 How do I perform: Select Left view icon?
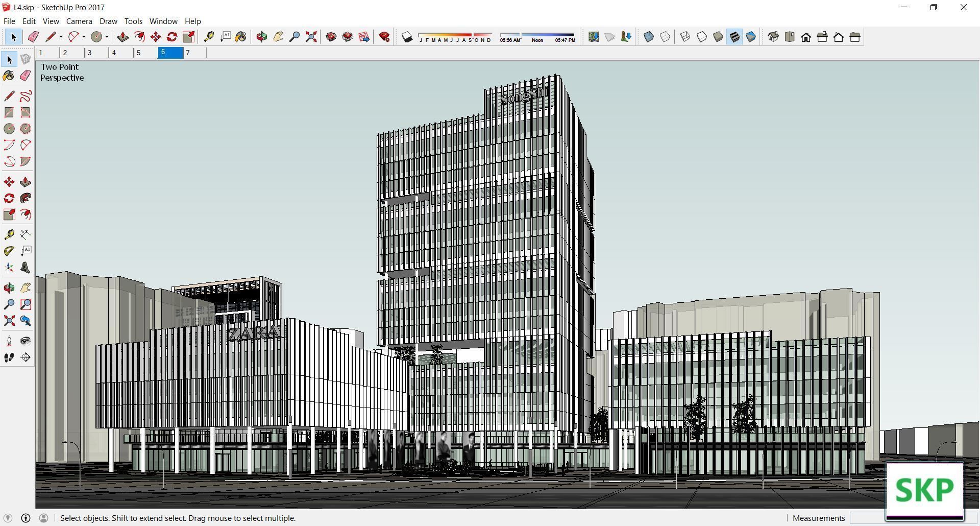pos(855,37)
